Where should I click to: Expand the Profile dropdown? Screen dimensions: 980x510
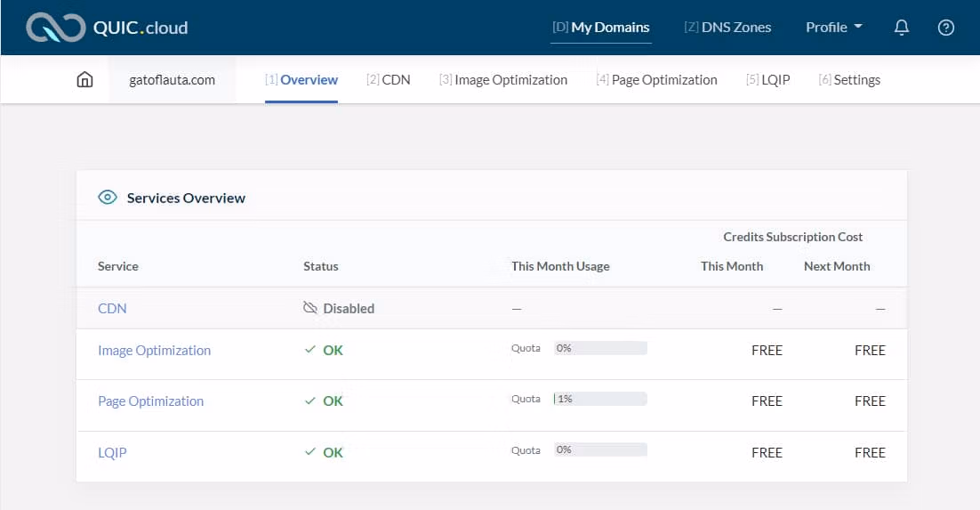click(x=834, y=28)
